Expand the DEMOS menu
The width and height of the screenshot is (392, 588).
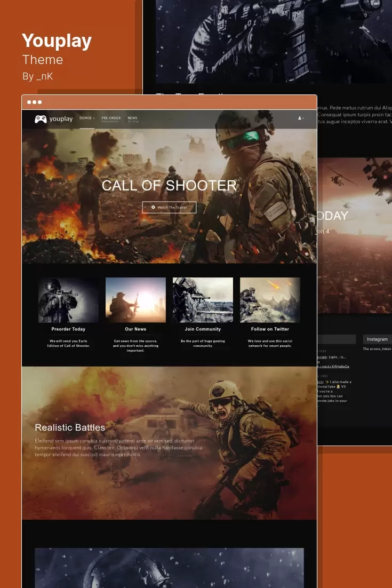(x=87, y=118)
